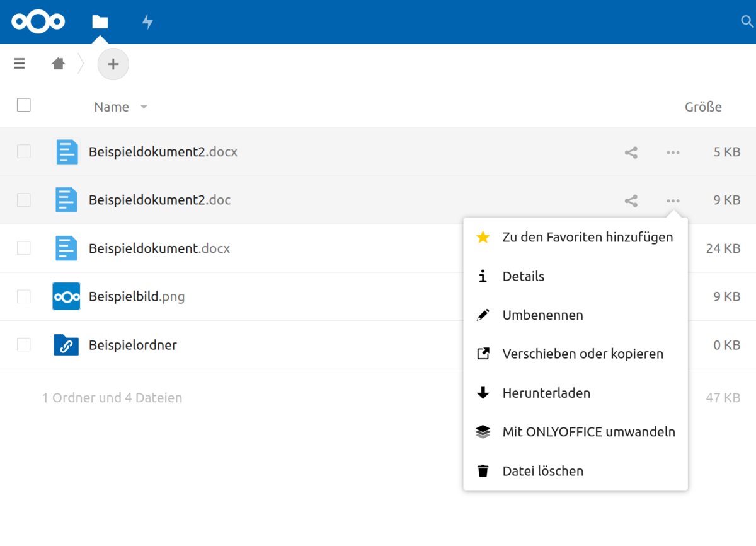756x546 pixels.
Task: Sort by Name column arrow
Action: pos(144,107)
